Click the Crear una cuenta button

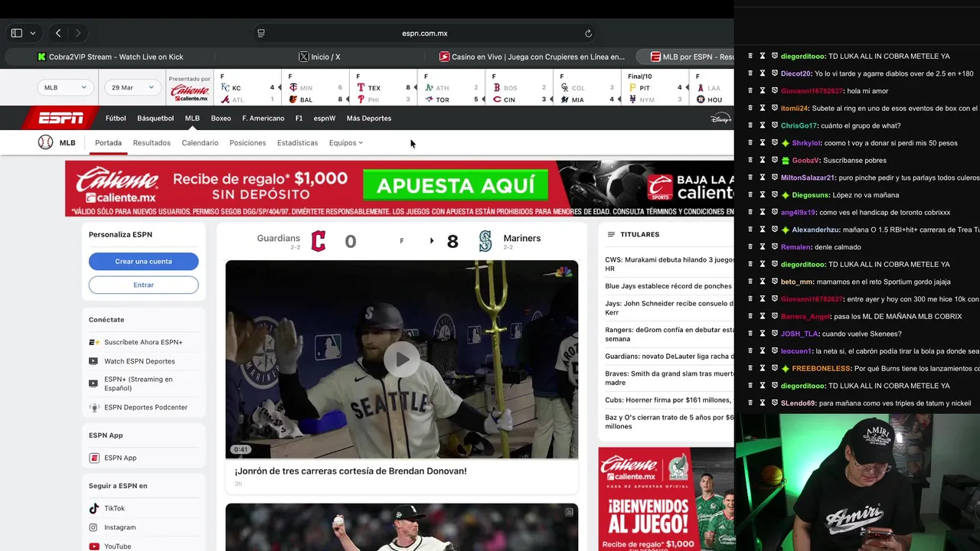pyautogui.click(x=143, y=262)
